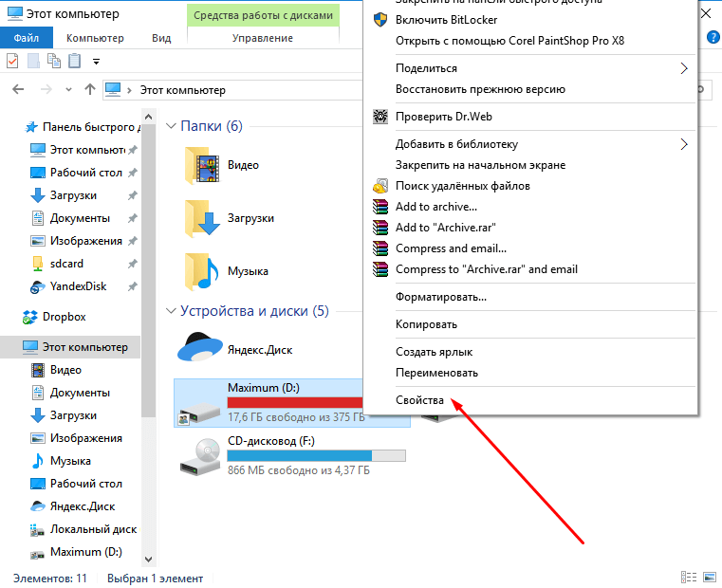722x588 pixels.
Task: Choose Включить BitLocker from context menu
Action: pyautogui.click(x=529, y=20)
